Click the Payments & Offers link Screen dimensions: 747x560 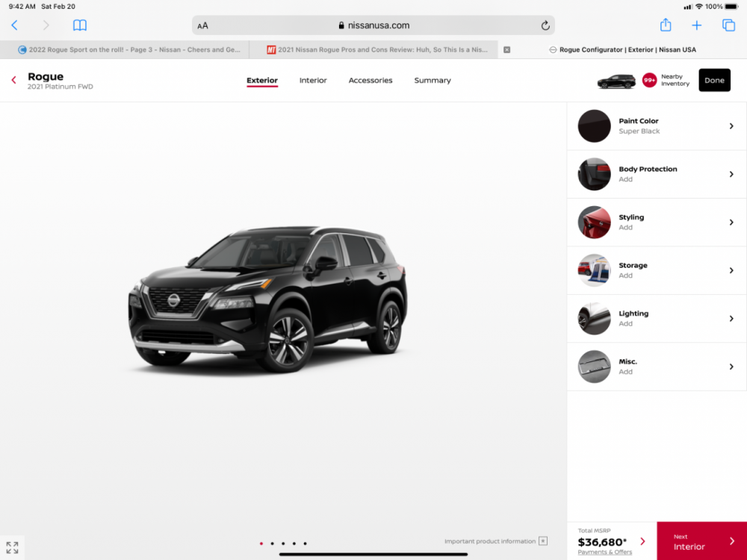604,553
